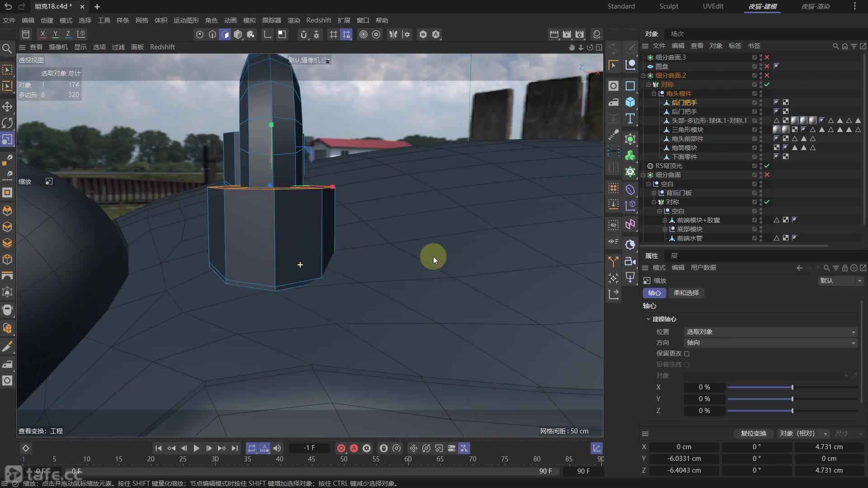Switch to the UVEdit layout
The width and height of the screenshot is (868, 488).
coord(713,6)
